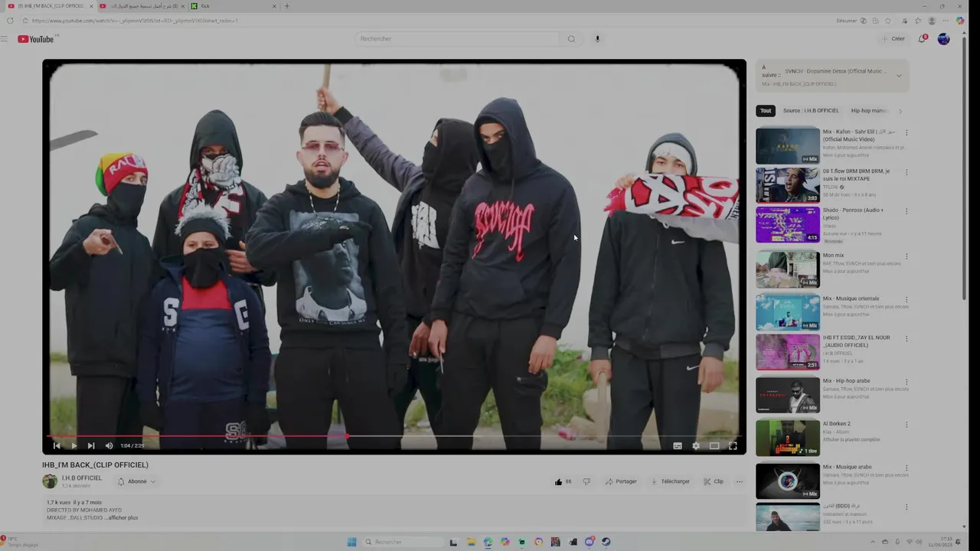
Task: Mute the video volume speaker
Action: pos(109,445)
